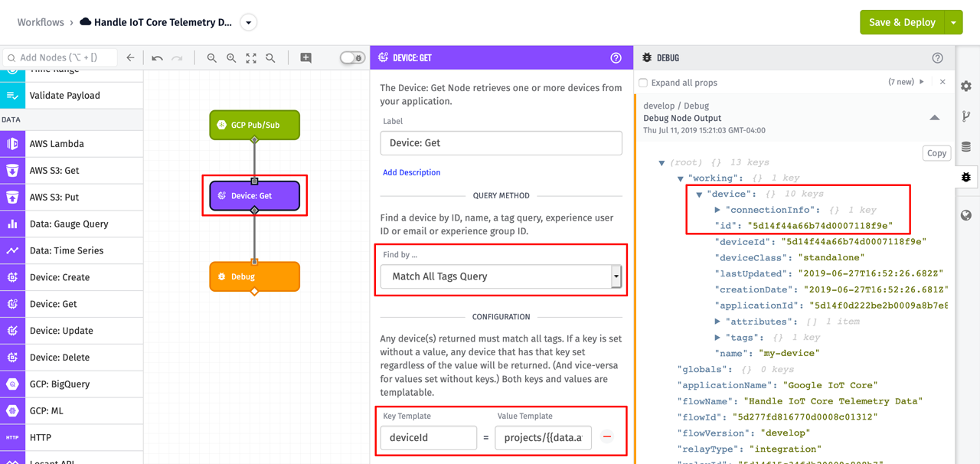The height and width of the screenshot is (464, 980).
Task: Click the Key Template input containing deviceId
Action: [428, 437]
